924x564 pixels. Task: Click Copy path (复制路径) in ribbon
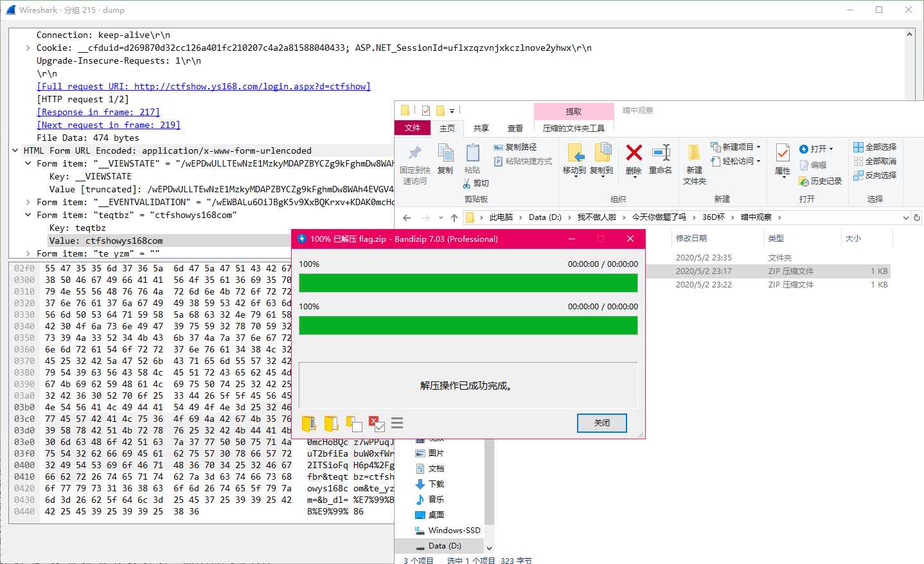pos(515,147)
